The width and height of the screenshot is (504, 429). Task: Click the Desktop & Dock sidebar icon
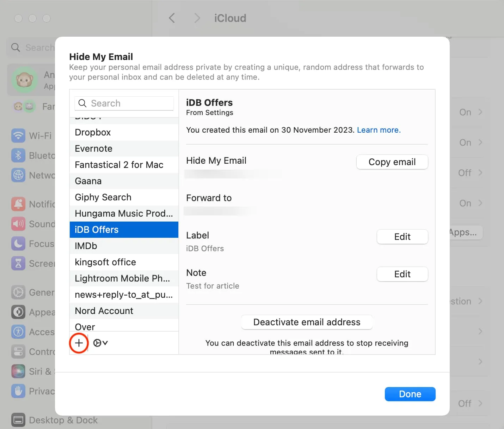click(18, 420)
